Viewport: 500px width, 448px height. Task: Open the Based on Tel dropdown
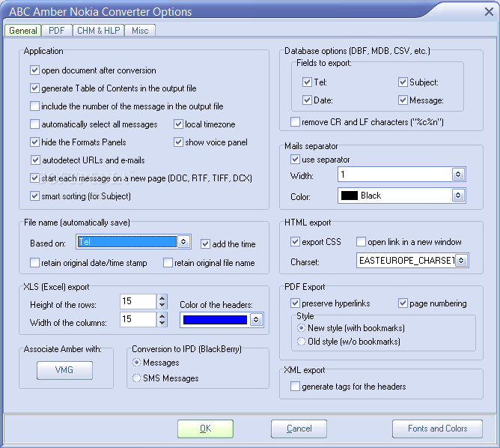pyautogui.click(x=183, y=242)
